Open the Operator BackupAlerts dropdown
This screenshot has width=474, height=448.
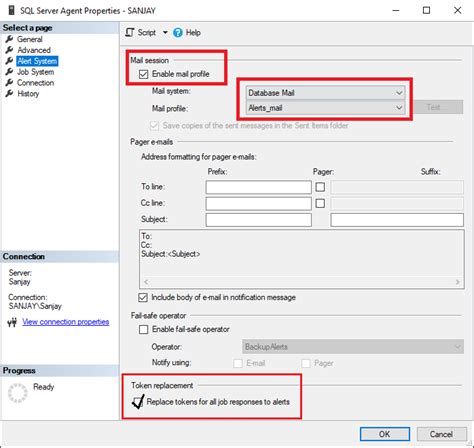[353, 347]
